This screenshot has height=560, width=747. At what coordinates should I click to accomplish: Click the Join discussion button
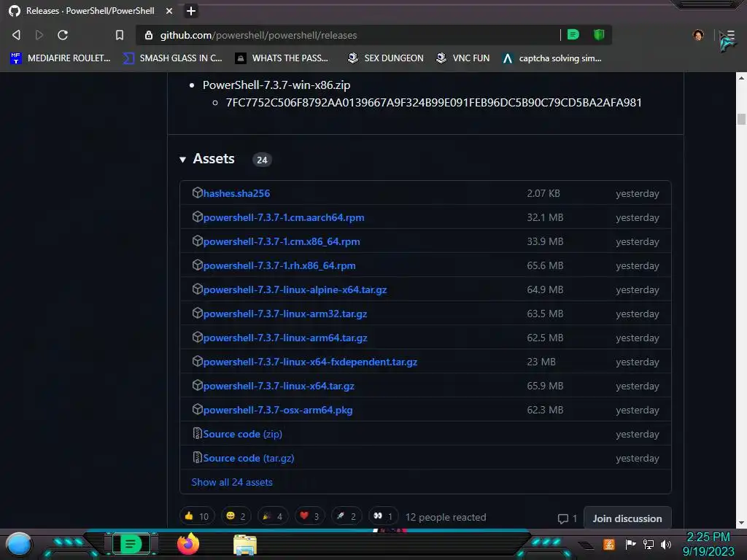pyautogui.click(x=627, y=518)
